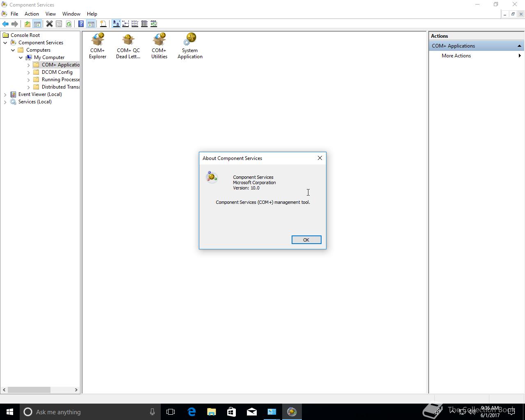Open Task View from the taskbar

(x=171, y=412)
